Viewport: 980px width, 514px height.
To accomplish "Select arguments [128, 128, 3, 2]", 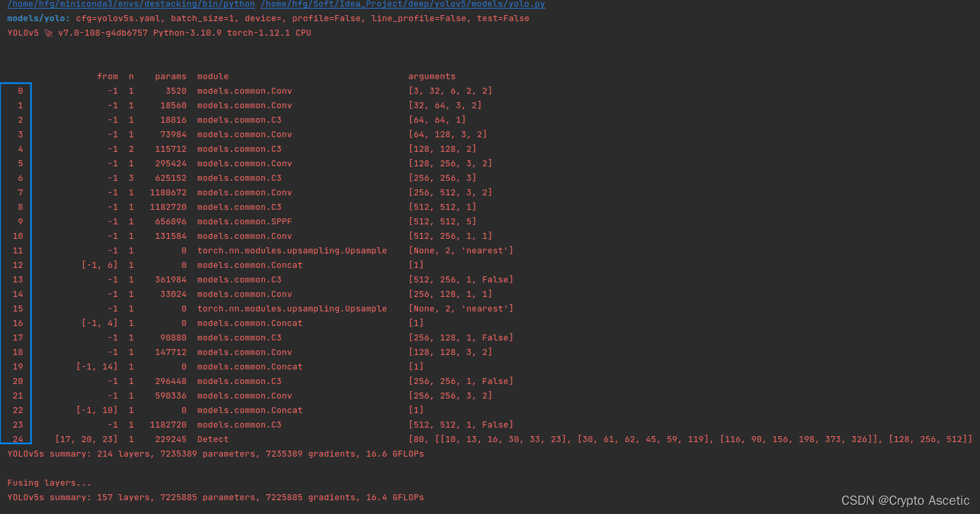I will click(x=450, y=352).
